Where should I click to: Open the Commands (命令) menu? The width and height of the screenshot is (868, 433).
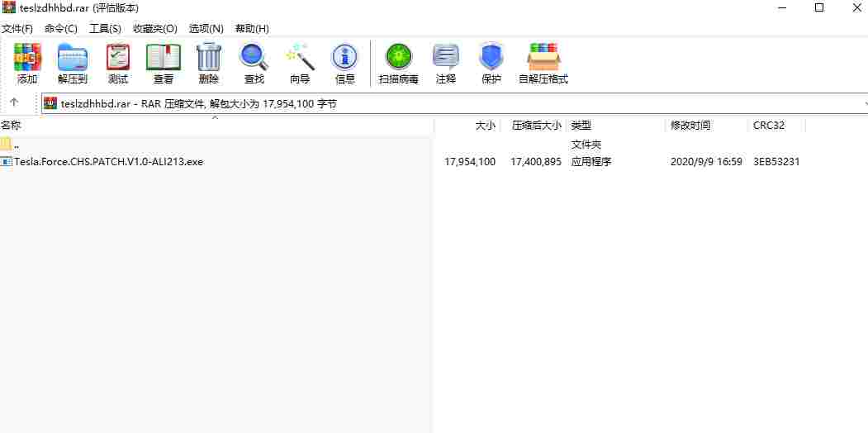pos(61,28)
